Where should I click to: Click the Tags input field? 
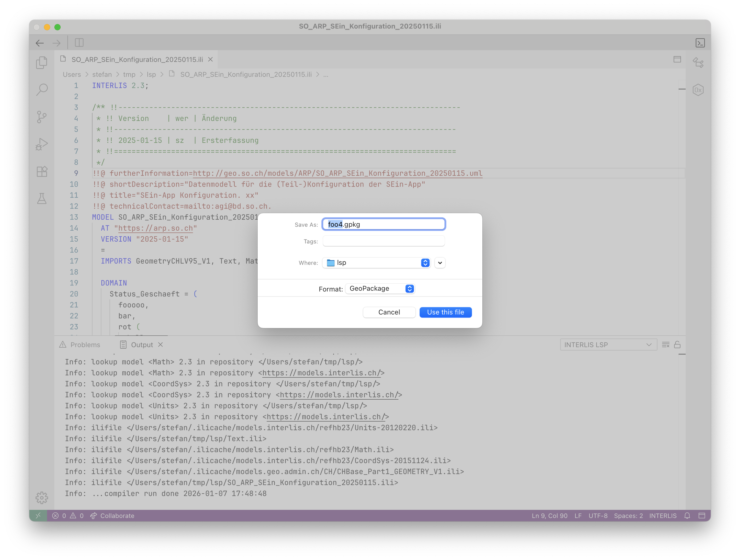pos(383,241)
